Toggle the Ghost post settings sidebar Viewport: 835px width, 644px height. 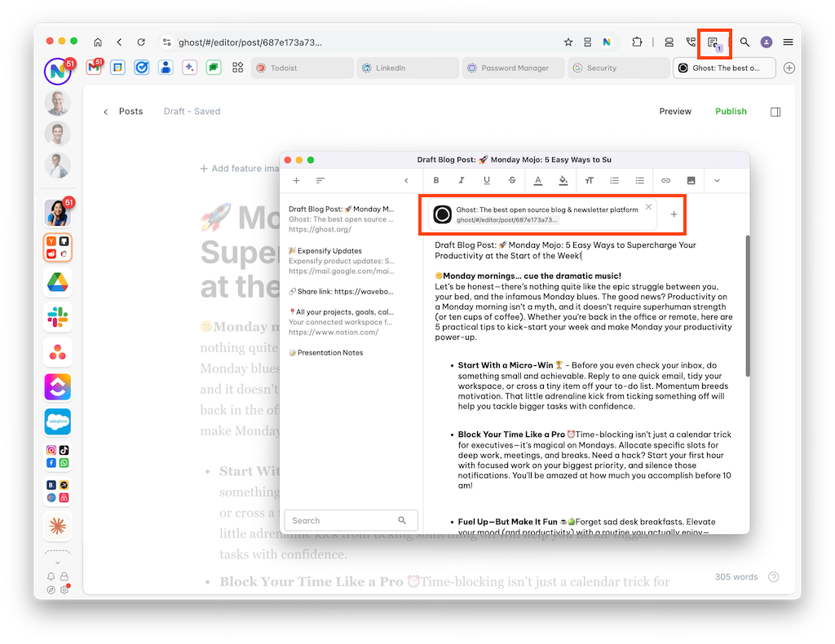coord(775,112)
